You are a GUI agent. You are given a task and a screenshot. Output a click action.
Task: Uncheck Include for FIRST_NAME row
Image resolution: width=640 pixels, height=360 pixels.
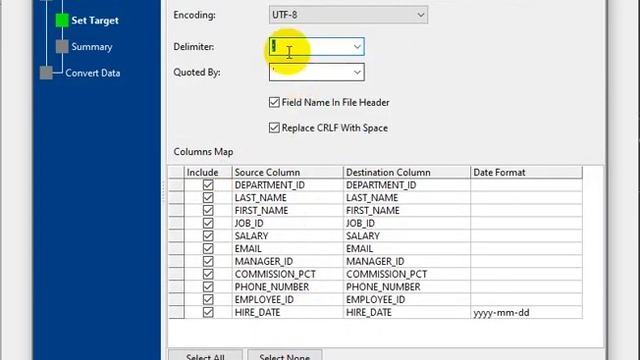208,210
